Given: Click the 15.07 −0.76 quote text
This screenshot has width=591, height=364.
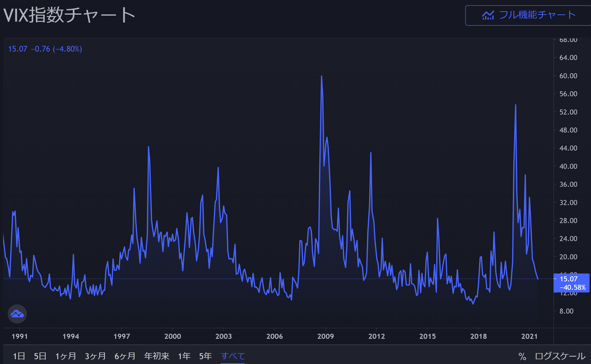Looking at the screenshot, I should (45, 49).
